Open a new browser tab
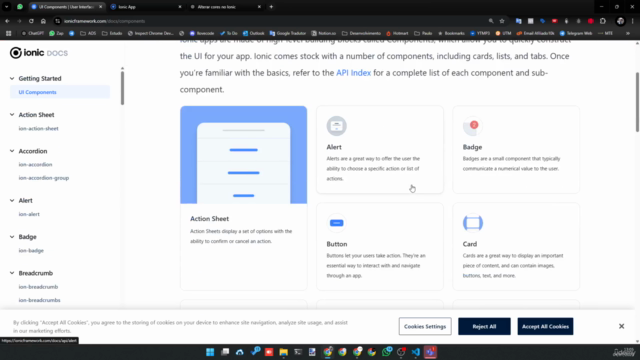640x360 pixels. 271,7
